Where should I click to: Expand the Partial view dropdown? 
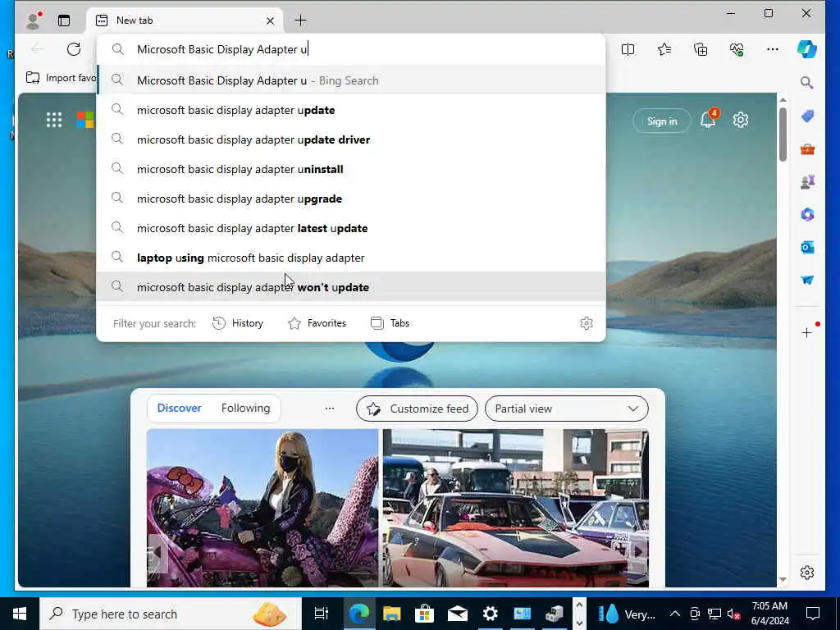[x=566, y=409]
